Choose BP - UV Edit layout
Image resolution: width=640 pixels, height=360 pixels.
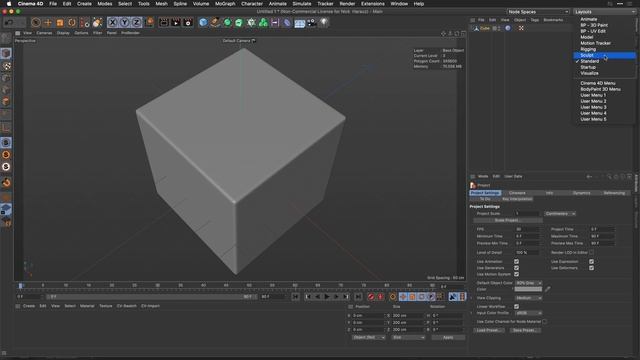[593, 31]
